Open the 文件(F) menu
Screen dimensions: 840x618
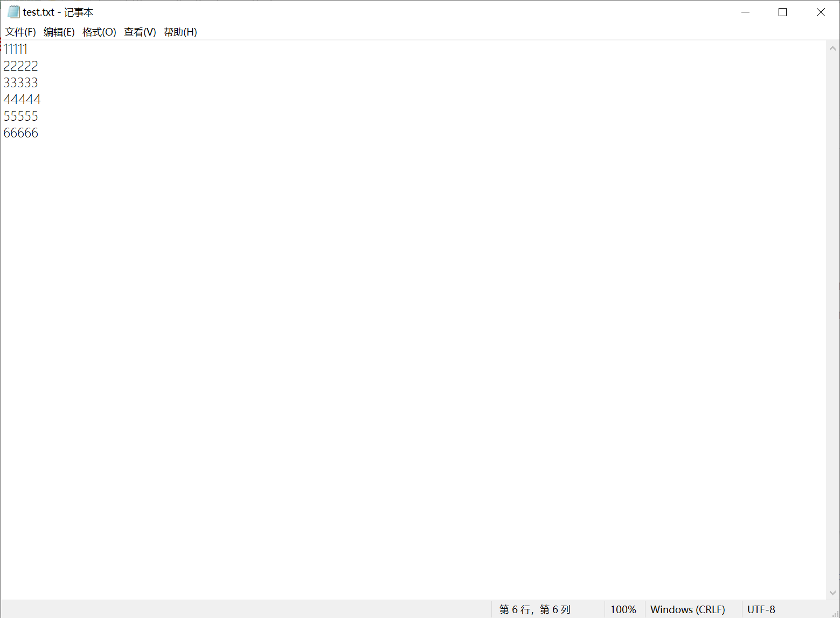(20, 32)
